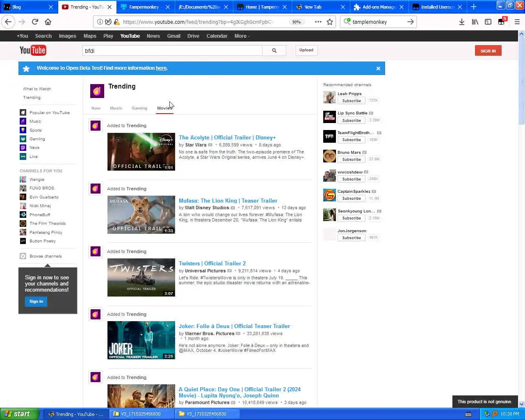525x420 pixels.
Task: Open Mufasa: The Lion King Teaser title
Action: (x=228, y=201)
